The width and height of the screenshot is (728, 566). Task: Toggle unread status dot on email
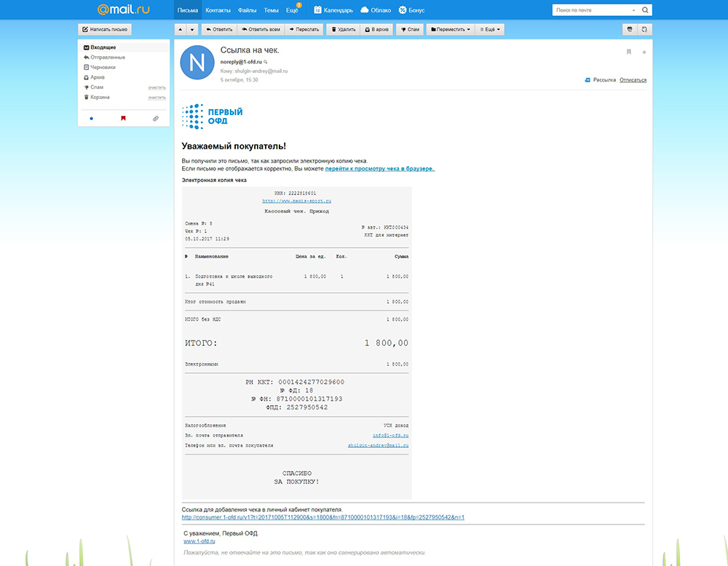point(644,52)
